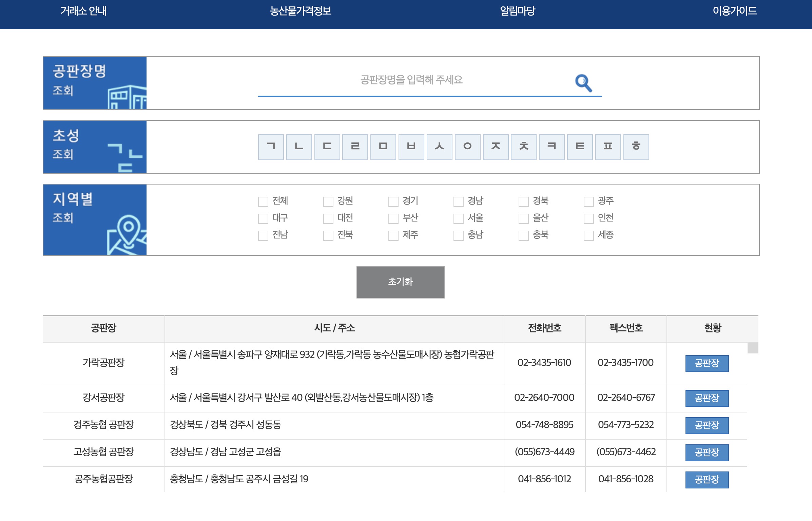812x521 pixels.
Task: Select the ㄱ initial consonant filter
Action: [x=271, y=147]
